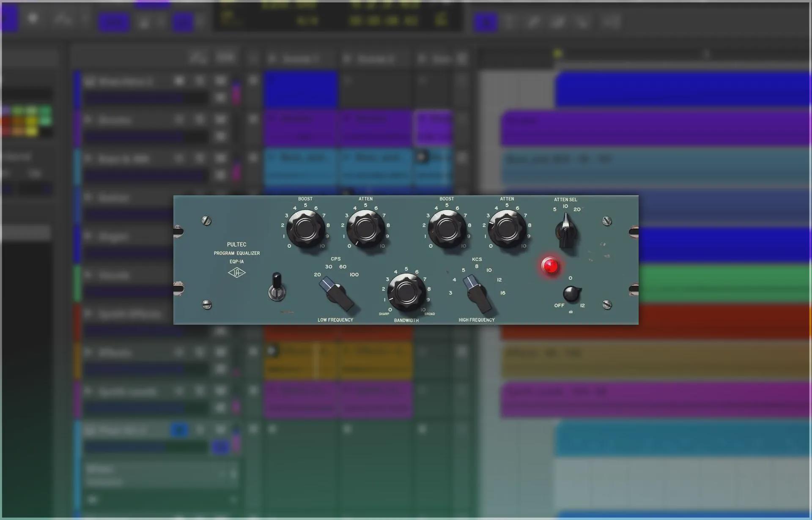Click the OFF label by the power knob
Viewport: 812px width, 520px height.
click(x=559, y=305)
